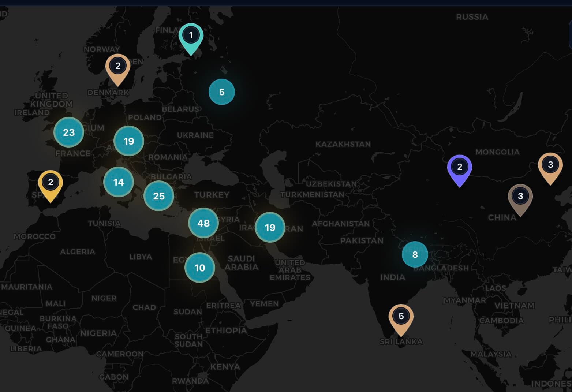This screenshot has width=572, height=392.
Task: Click the tan pin labeled 3 northeast of Mongolia
Action: [x=550, y=165]
